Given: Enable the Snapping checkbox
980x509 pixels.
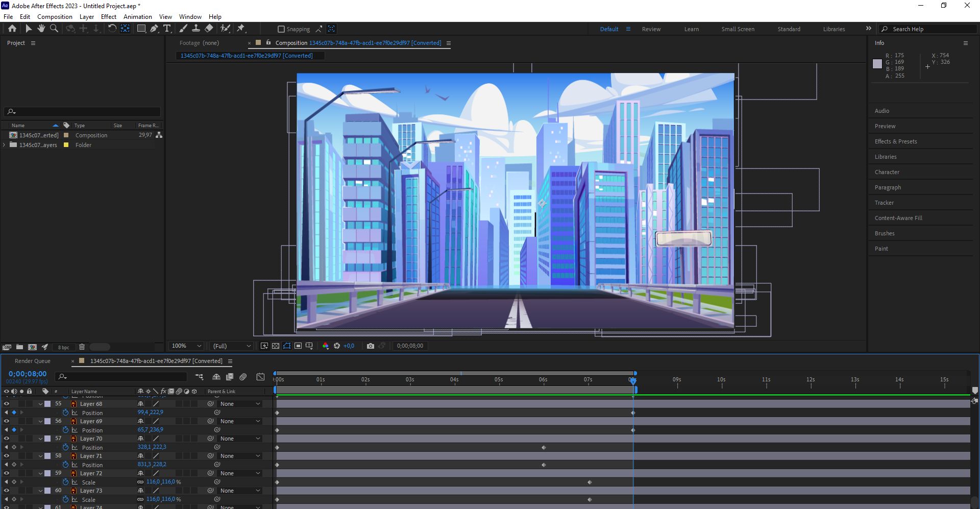Looking at the screenshot, I should point(281,29).
